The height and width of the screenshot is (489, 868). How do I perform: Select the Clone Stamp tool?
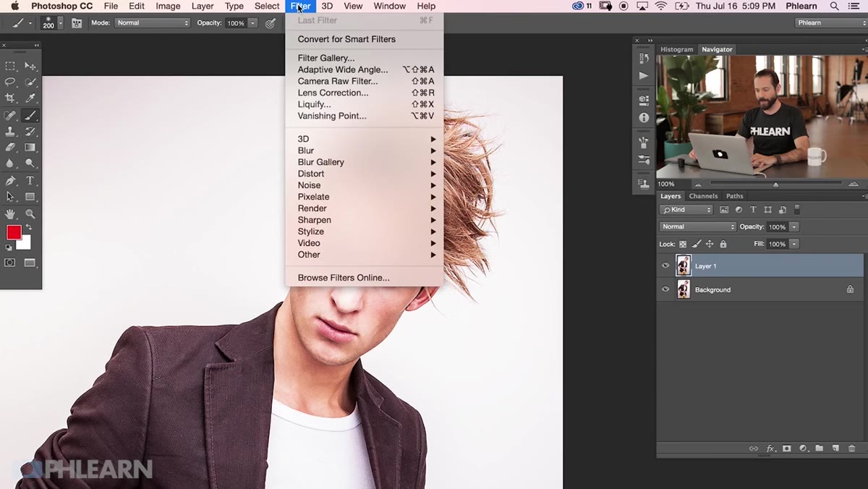tap(10, 132)
